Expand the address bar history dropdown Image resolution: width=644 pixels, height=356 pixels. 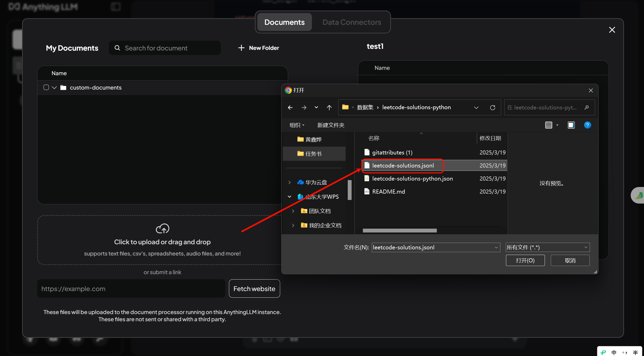click(476, 107)
